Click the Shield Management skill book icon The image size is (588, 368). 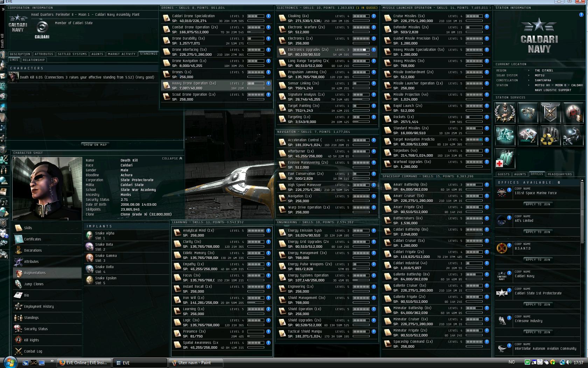click(x=282, y=300)
